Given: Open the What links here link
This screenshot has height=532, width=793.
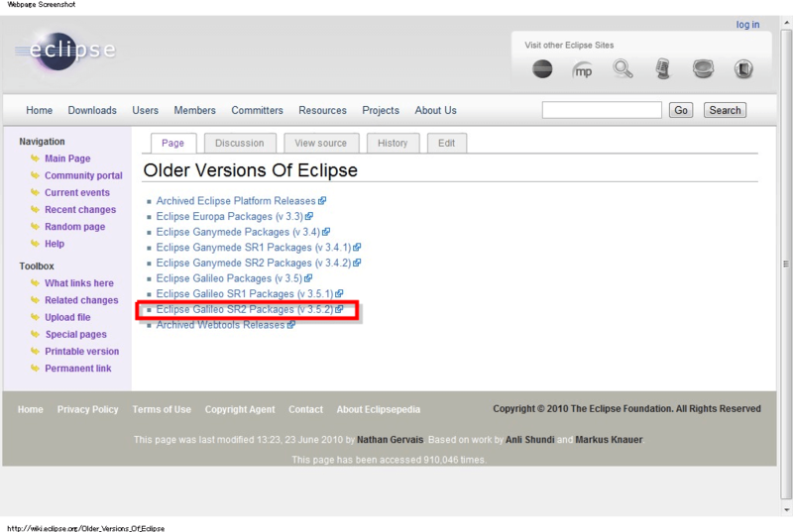Looking at the screenshot, I should [x=79, y=283].
